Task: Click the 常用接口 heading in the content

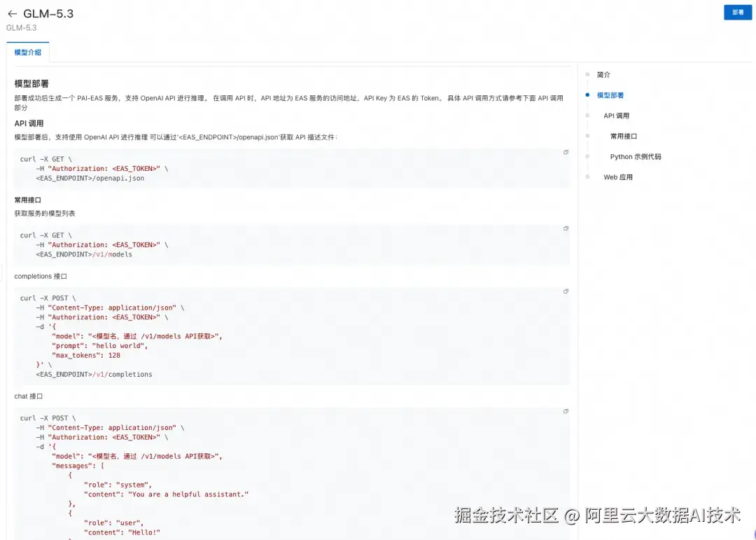Action: [27, 200]
